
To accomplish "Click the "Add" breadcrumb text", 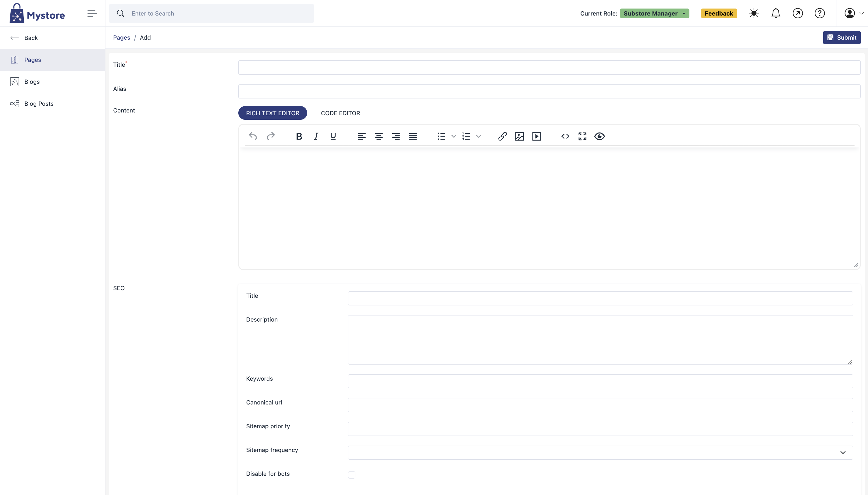I will [145, 37].
